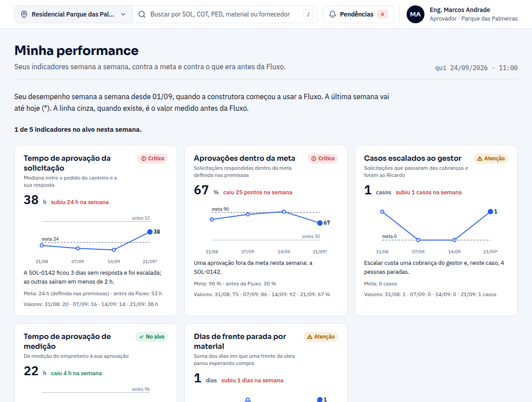The height and width of the screenshot is (402, 532).
Task: Click 'caiu 4 h na semana' trend text
Action: pyautogui.click(x=76, y=373)
